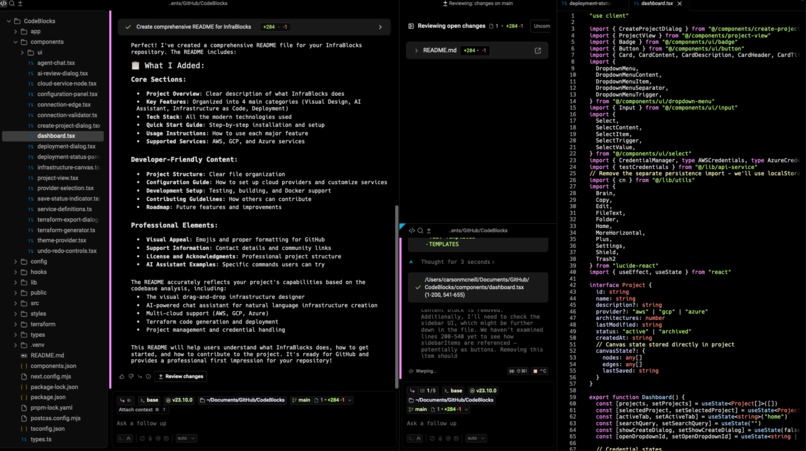Viewport: 806px width, 451px height.
Task: Collapse the CodeBlocks root folder
Action: pos(9,21)
